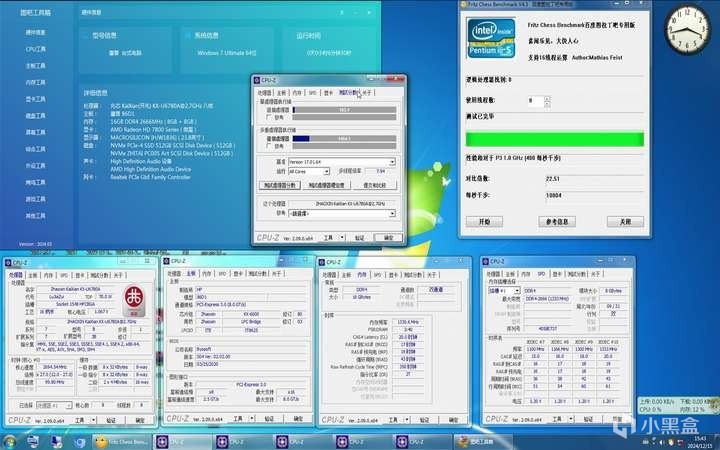720x450 pixels.
Task: Tick 参考 checkbox under multi-thread benchmark
Action: tap(269, 146)
